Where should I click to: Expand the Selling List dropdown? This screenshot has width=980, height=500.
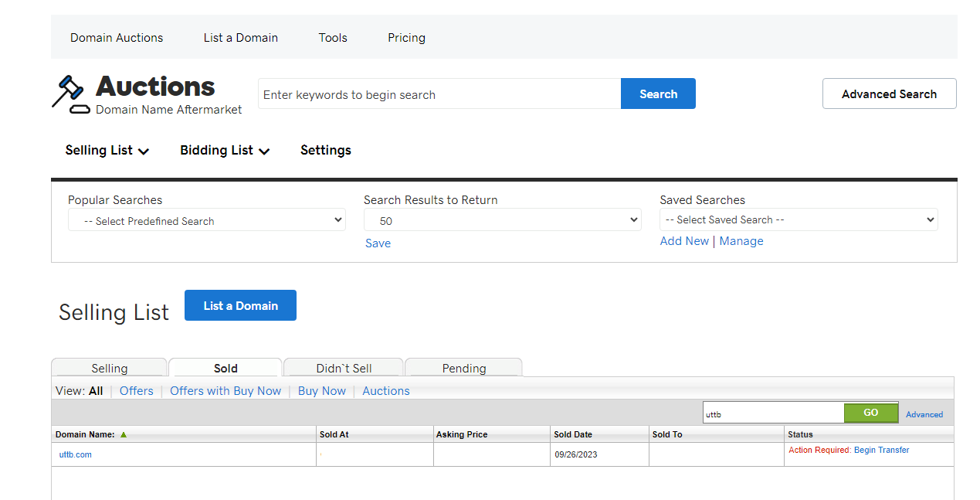point(107,150)
